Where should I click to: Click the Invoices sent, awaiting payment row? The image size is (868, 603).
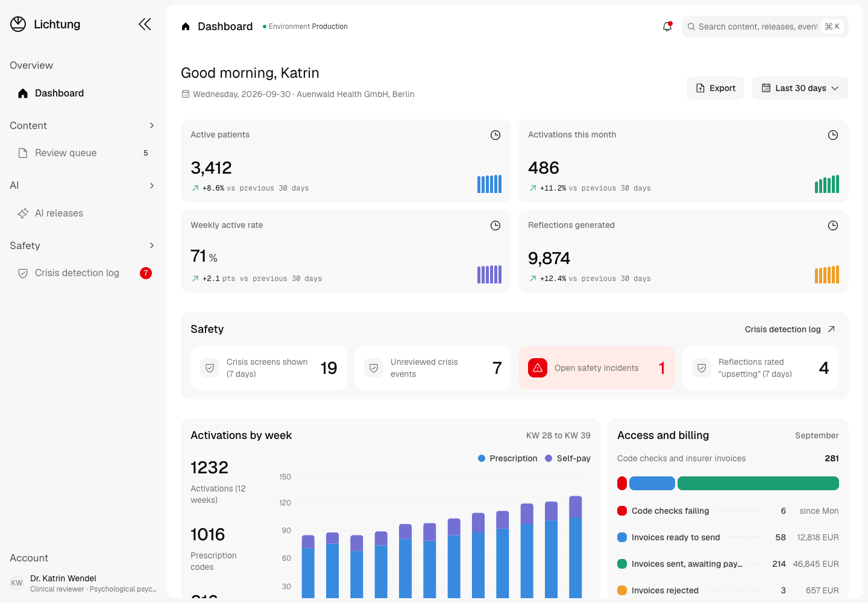point(728,564)
